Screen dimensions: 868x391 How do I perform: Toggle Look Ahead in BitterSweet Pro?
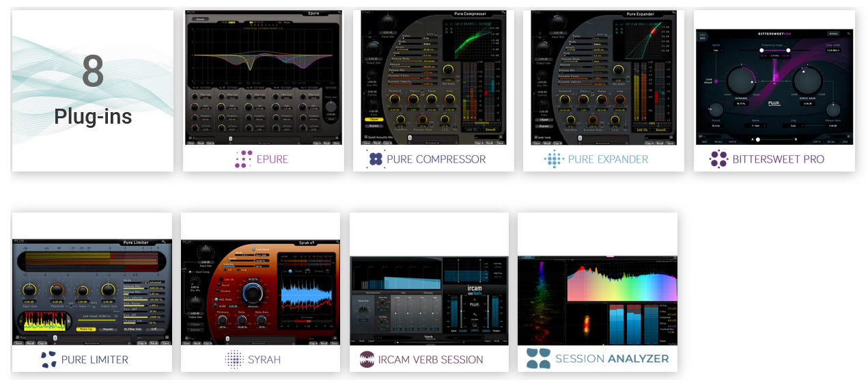tap(716, 81)
